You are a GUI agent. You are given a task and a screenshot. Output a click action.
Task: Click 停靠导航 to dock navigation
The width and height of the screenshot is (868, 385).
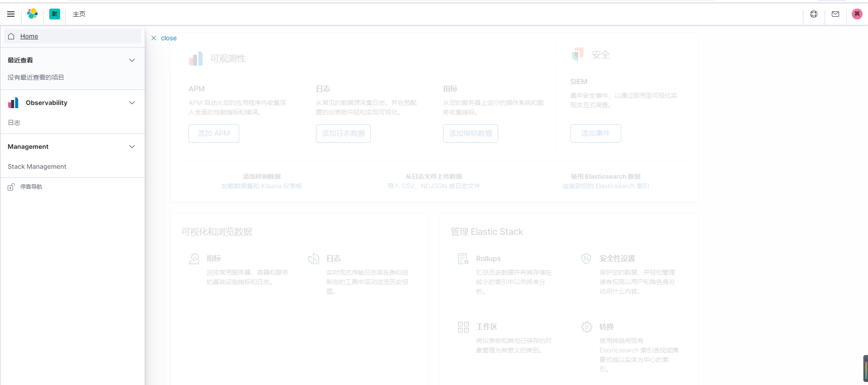(31, 187)
